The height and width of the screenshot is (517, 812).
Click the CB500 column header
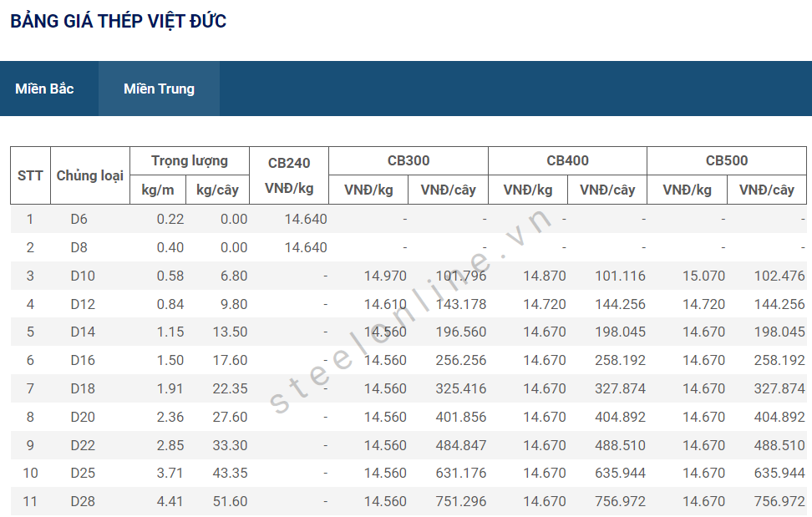click(x=727, y=161)
